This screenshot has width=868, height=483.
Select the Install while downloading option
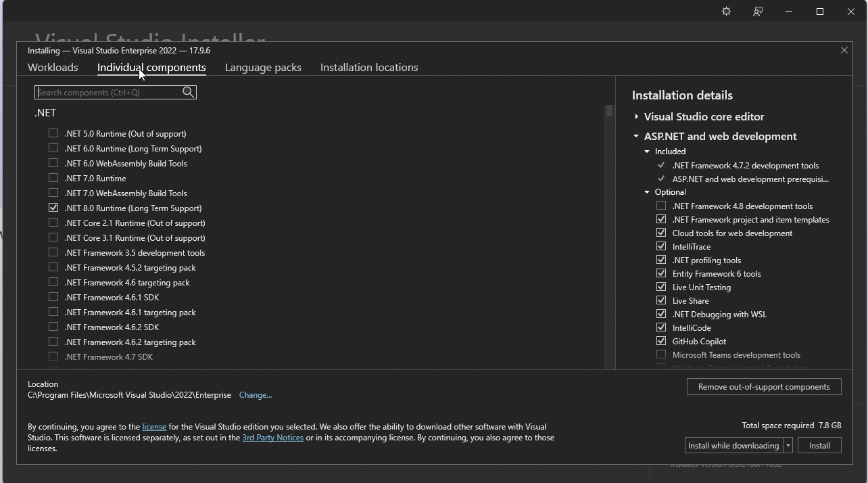point(733,445)
